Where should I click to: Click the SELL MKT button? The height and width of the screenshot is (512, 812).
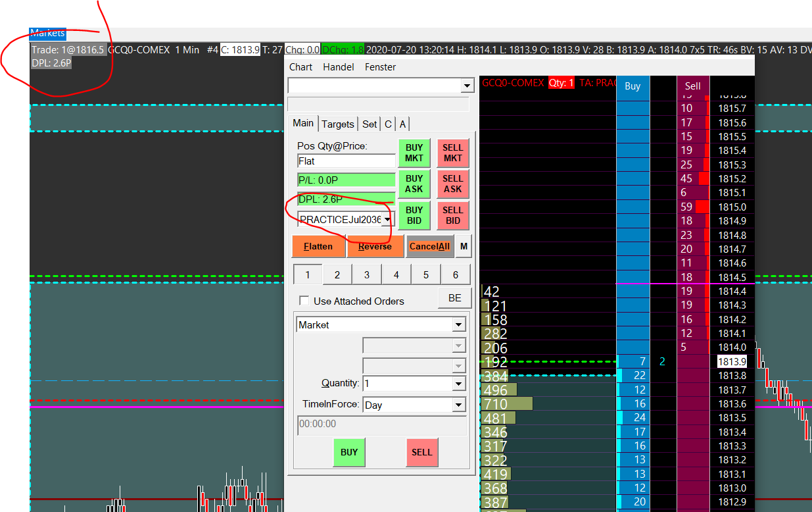pos(452,153)
